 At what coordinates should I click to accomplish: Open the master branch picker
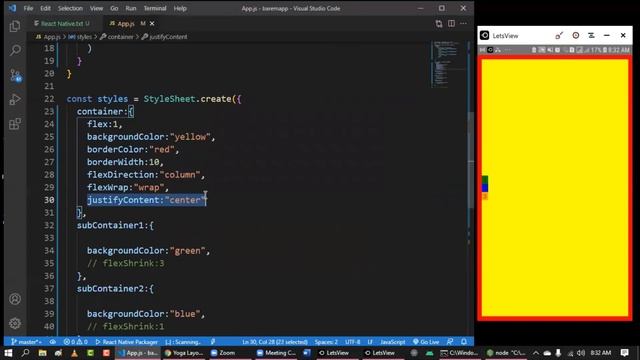[26, 342]
